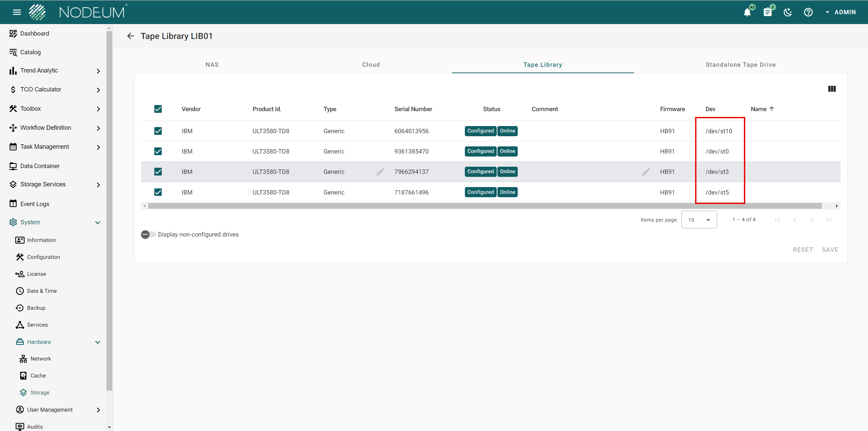Click the RESET button

[803, 250]
